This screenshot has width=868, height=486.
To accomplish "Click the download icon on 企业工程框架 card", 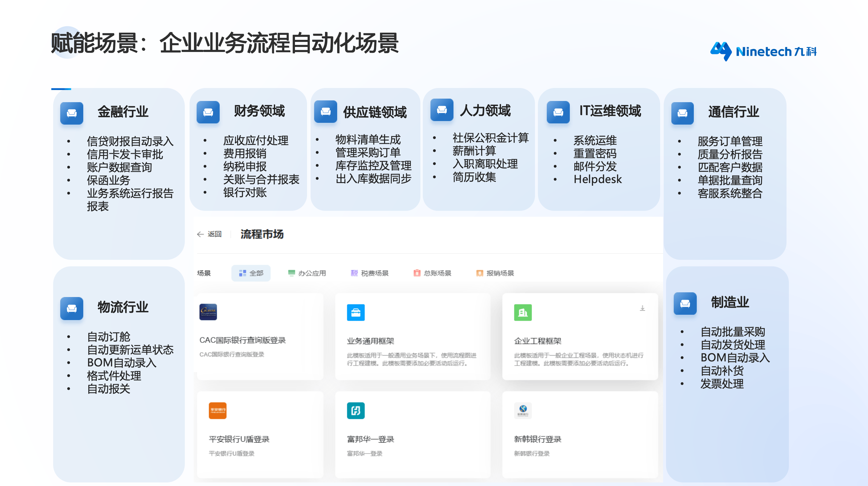I will 642,308.
